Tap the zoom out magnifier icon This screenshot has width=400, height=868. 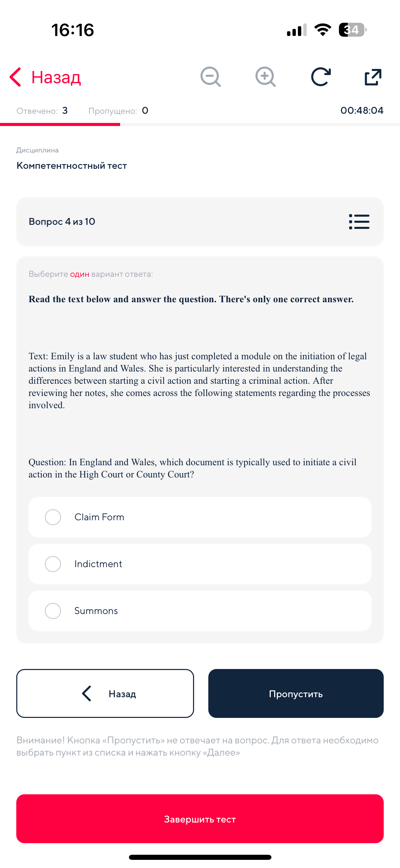pos(210,77)
